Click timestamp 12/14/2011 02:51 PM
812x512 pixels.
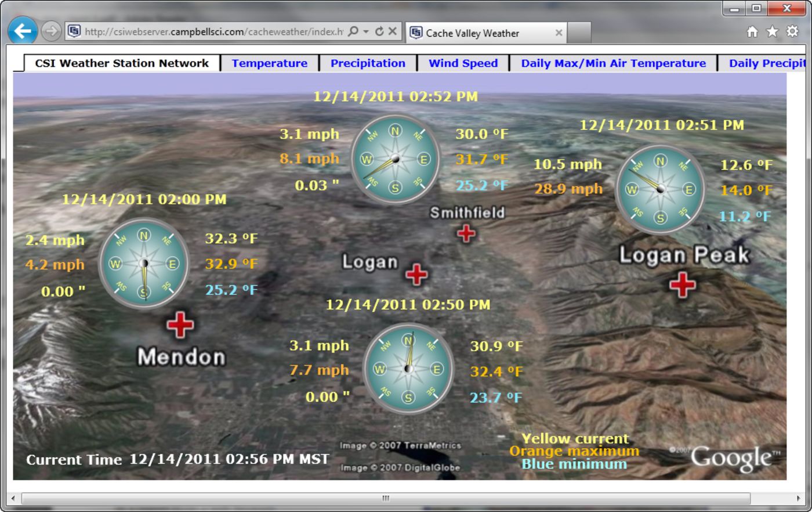pyautogui.click(x=662, y=125)
